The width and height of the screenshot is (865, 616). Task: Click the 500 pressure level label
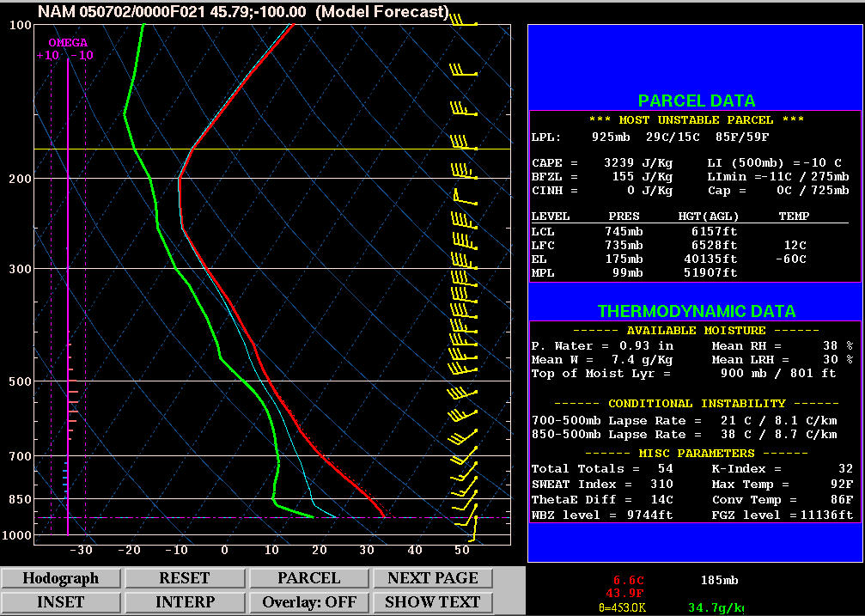pos(20,381)
